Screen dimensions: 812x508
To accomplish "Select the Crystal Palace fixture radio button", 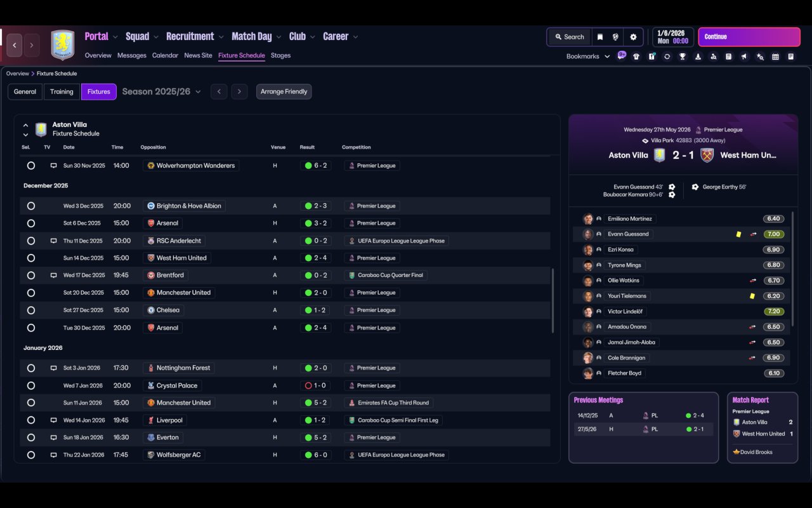I will coord(31,385).
